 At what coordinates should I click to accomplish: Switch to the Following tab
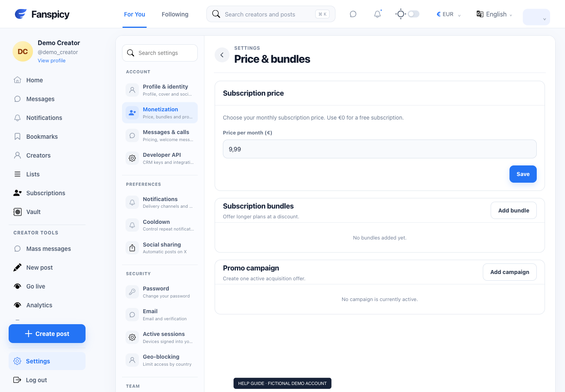click(175, 14)
